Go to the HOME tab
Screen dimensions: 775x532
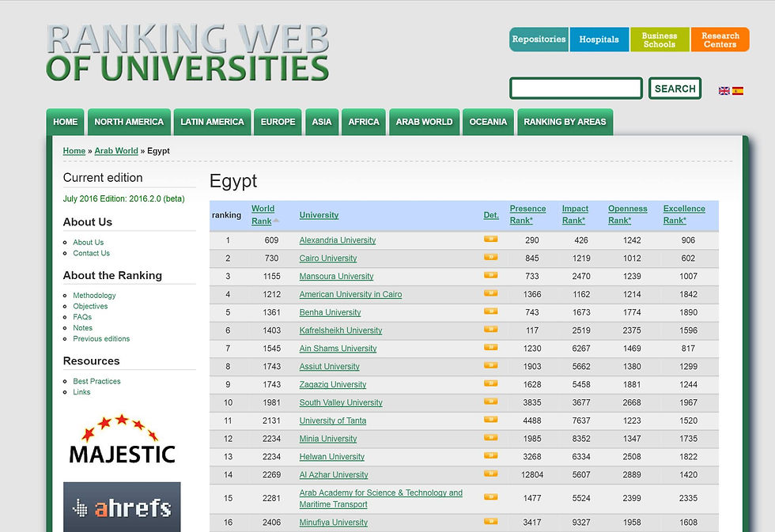click(x=65, y=122)
